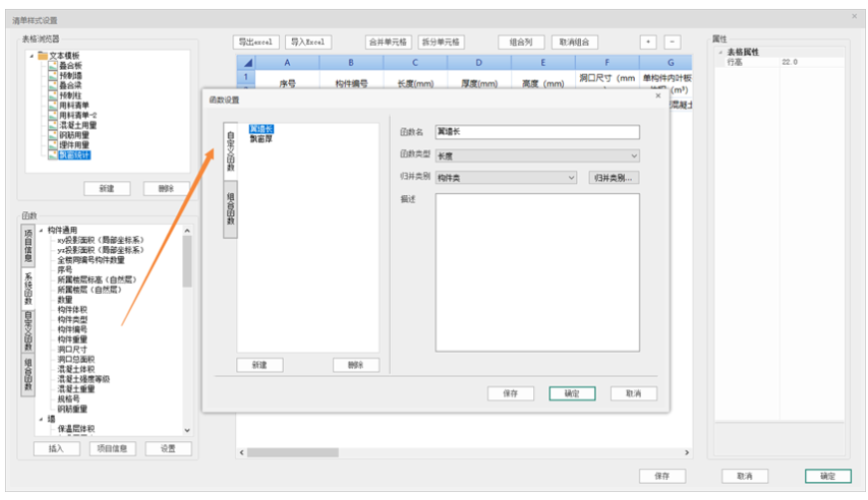This screenshot has height=500, width=868.
Task: Select the 混凝土强度等级 function
Action: tap(84, 379)
